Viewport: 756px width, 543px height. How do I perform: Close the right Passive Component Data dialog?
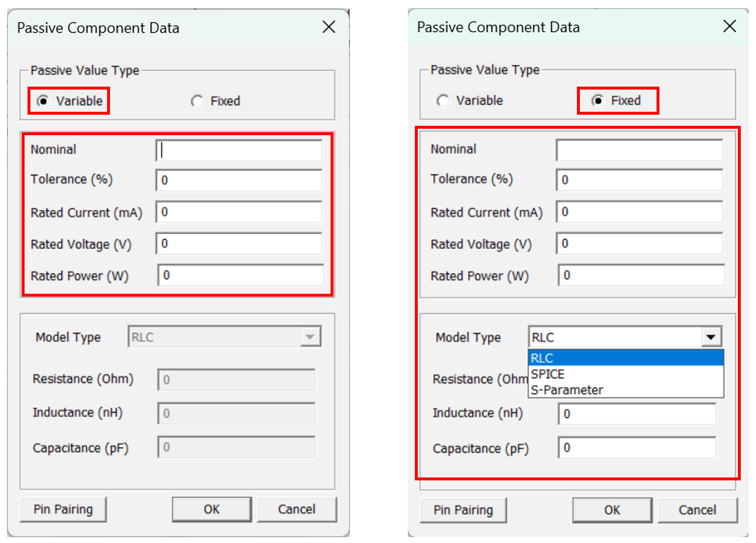click(x=729, y=26)
